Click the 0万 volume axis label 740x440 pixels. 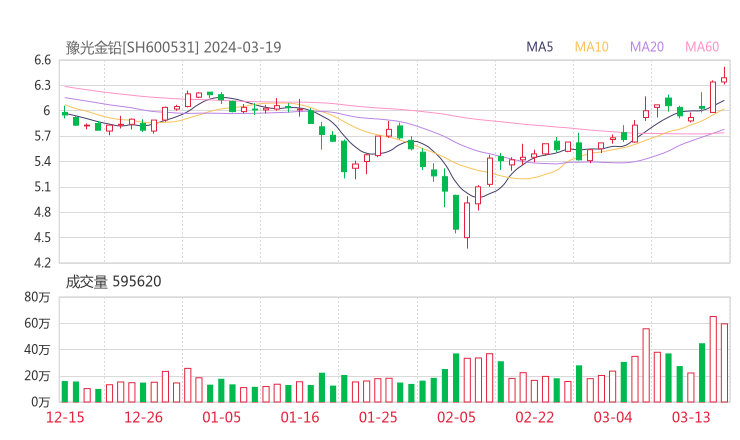click(41, 402)
